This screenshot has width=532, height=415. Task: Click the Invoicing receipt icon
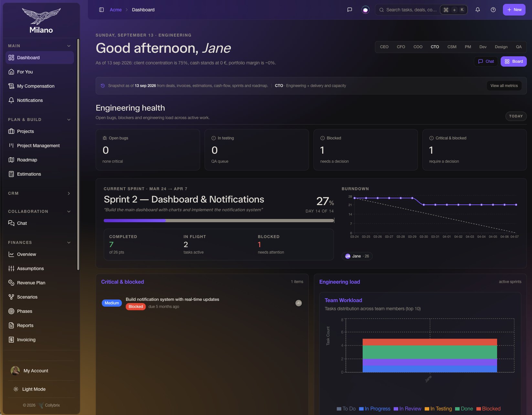(11, 340)
